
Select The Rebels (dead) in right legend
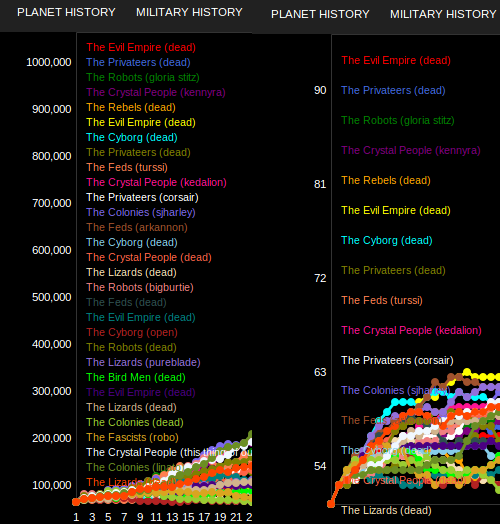coord(386,180)
